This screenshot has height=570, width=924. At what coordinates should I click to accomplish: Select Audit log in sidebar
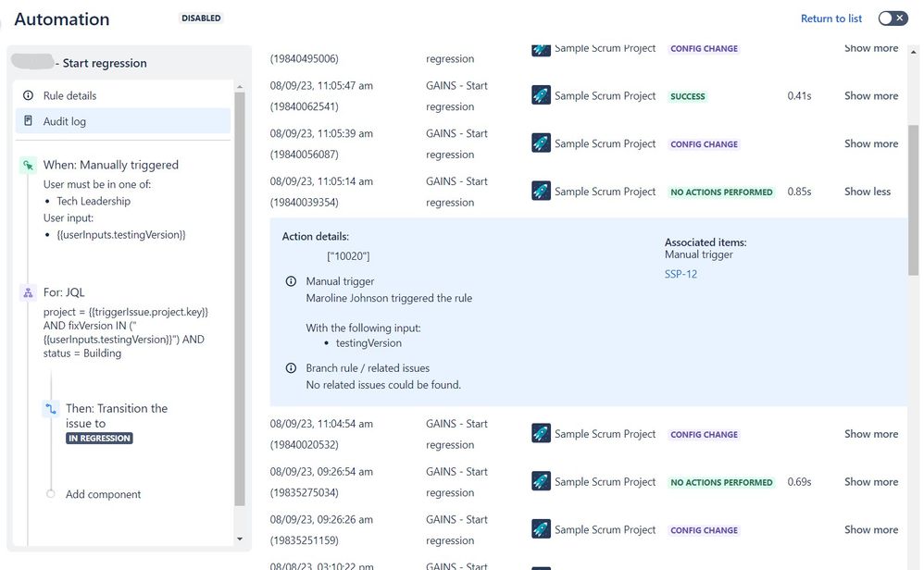click(x=122, y=120)
